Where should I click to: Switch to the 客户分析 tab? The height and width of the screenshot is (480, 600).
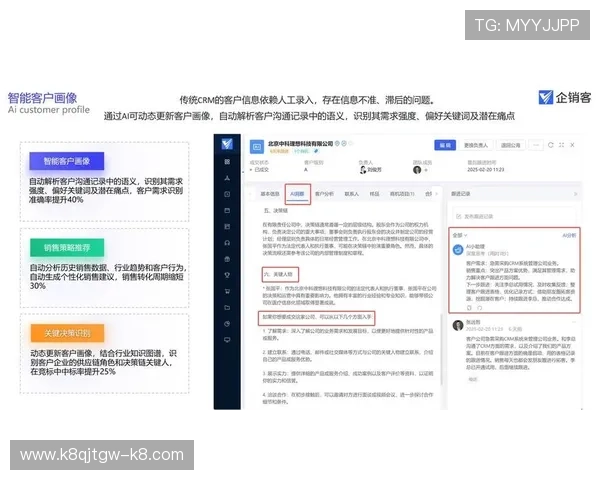[x=324, y=194]
